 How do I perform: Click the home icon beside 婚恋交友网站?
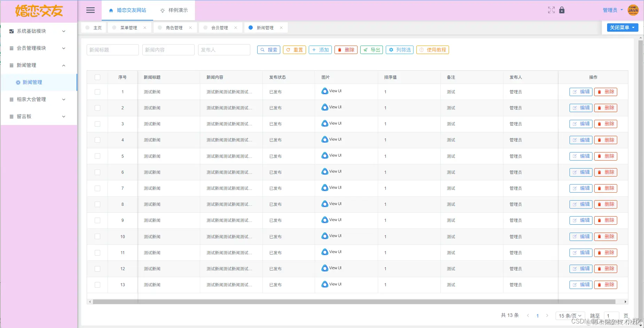tap(111, 10)
